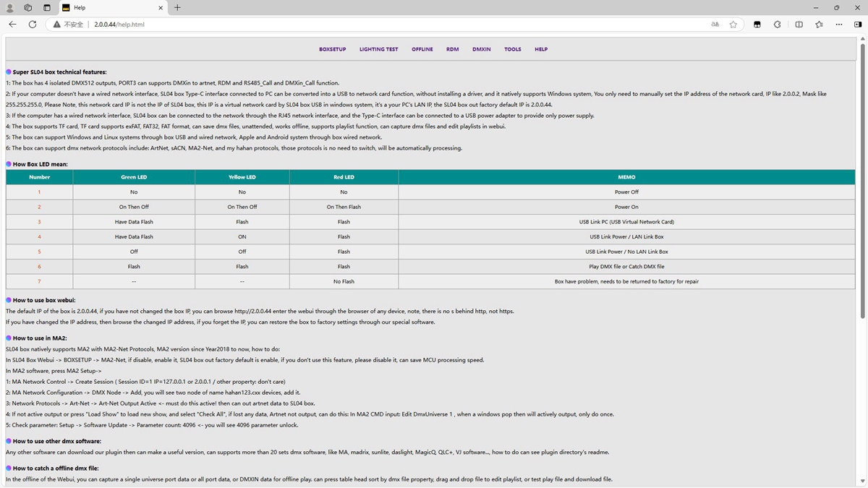
Task: Open the browser Extensions icon
Action: 778,24
